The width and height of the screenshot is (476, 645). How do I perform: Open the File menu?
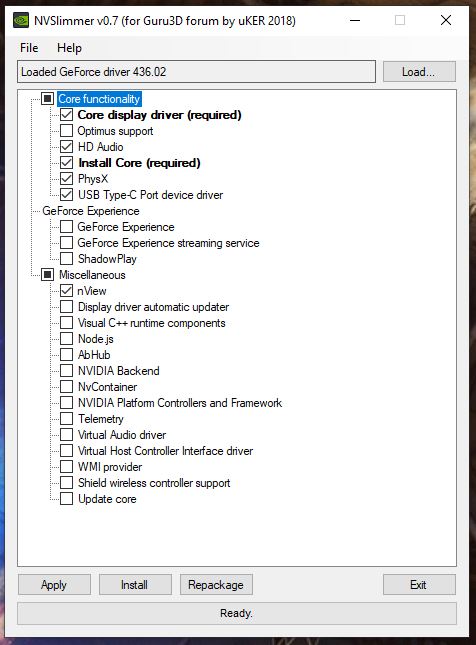coord(29,48)
